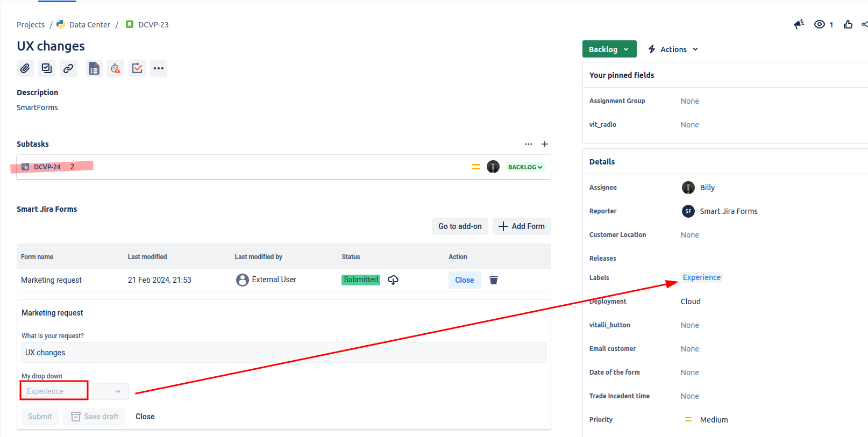Click the link issue chain icon
868x437 pixels.
[x=68, y=68]
